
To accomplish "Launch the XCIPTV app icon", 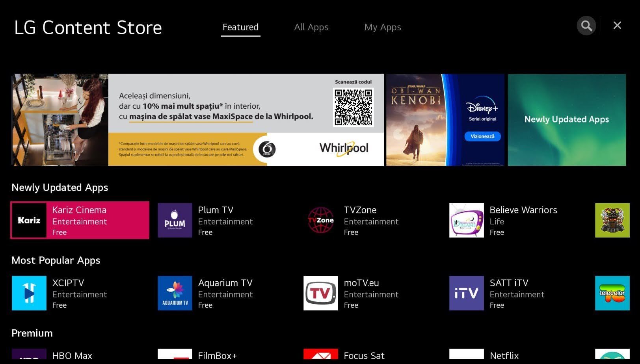I will 29,293.
